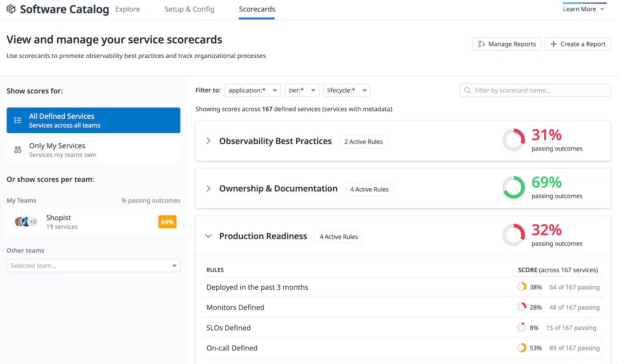Click the people icon beside Only My Services
The width and height of the screenshot is (618, 364).
(18, 150)
